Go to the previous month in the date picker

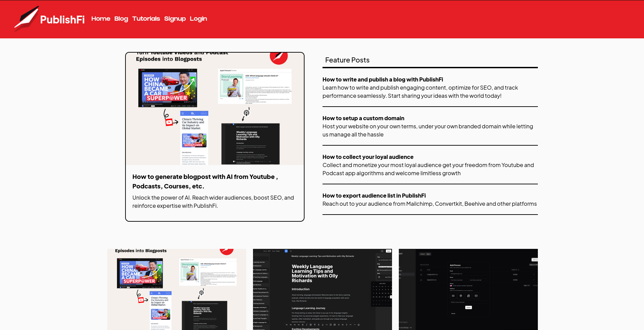coord(374,283)
